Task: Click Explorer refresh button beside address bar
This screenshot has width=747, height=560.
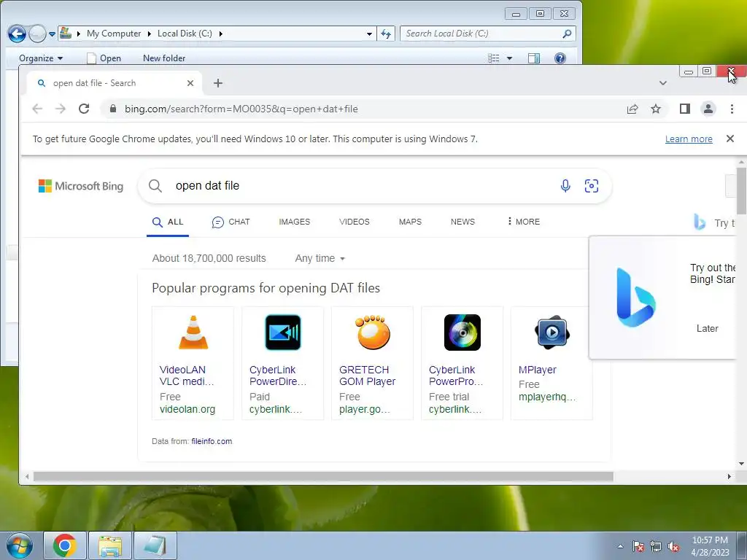Action: [386, 34]
